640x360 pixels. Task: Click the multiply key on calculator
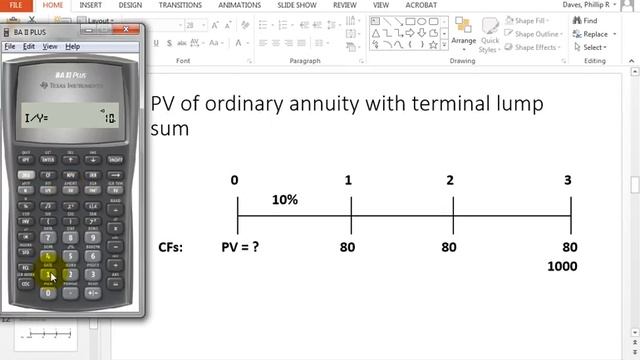pyautogui.click(x=116, y=229)
